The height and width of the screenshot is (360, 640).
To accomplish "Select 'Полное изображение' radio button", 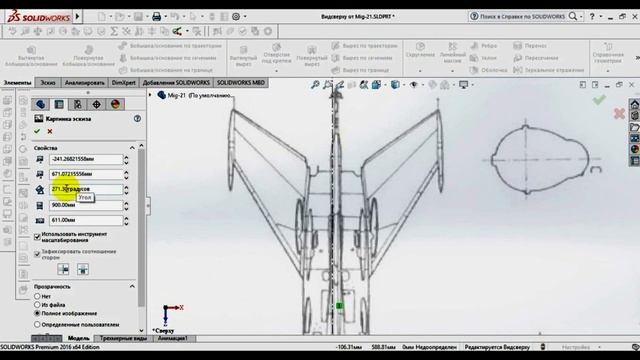I will pyautogui.click(x=37, y=313).
